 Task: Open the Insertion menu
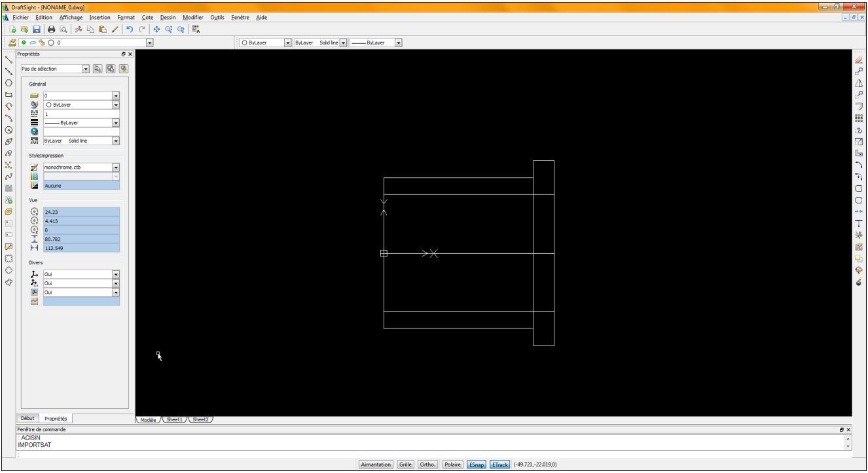coord(99,17)
